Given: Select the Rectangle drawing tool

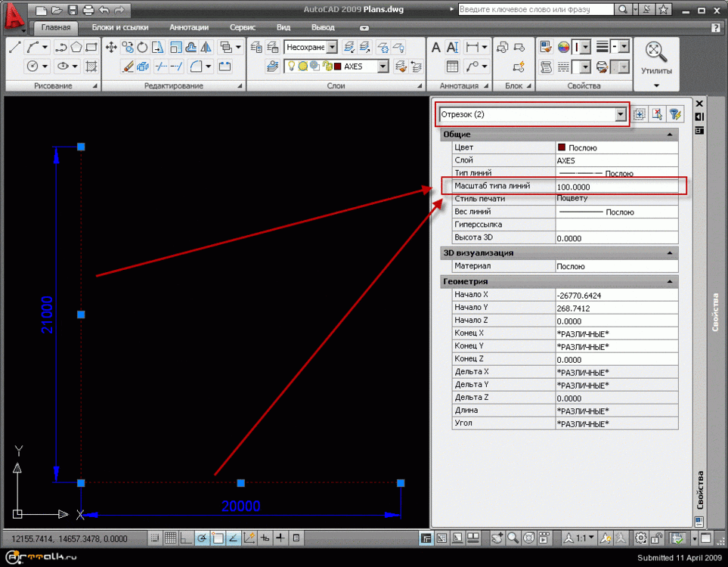Looking at the screenshot, I should (x=92, y=48).
